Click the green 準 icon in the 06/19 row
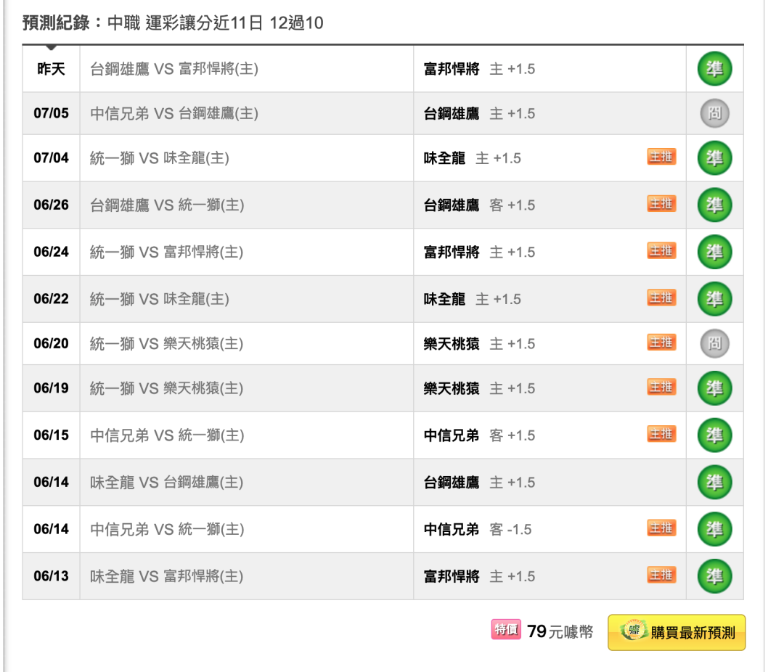The height and width of the screenshot is (672, 784). 714,388
